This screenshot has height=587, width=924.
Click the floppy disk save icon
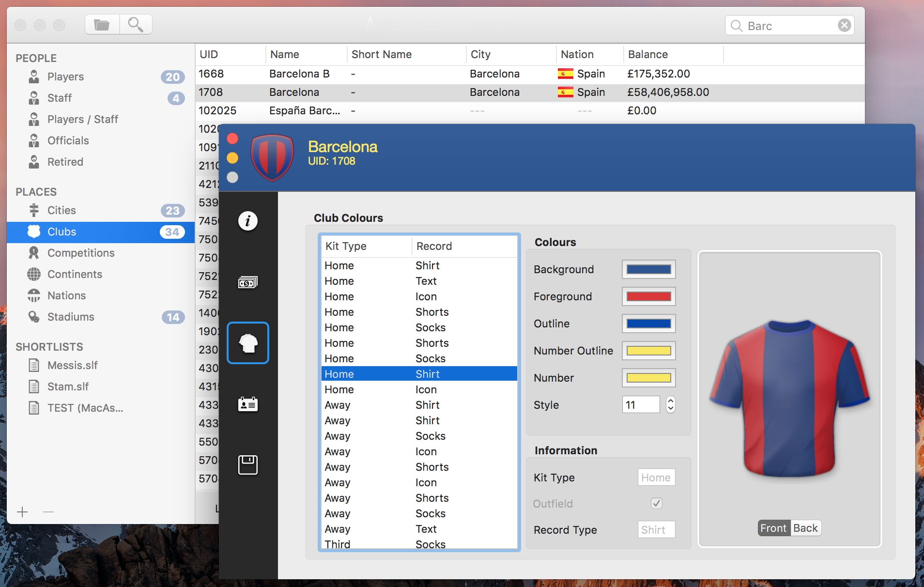[248, 465]
